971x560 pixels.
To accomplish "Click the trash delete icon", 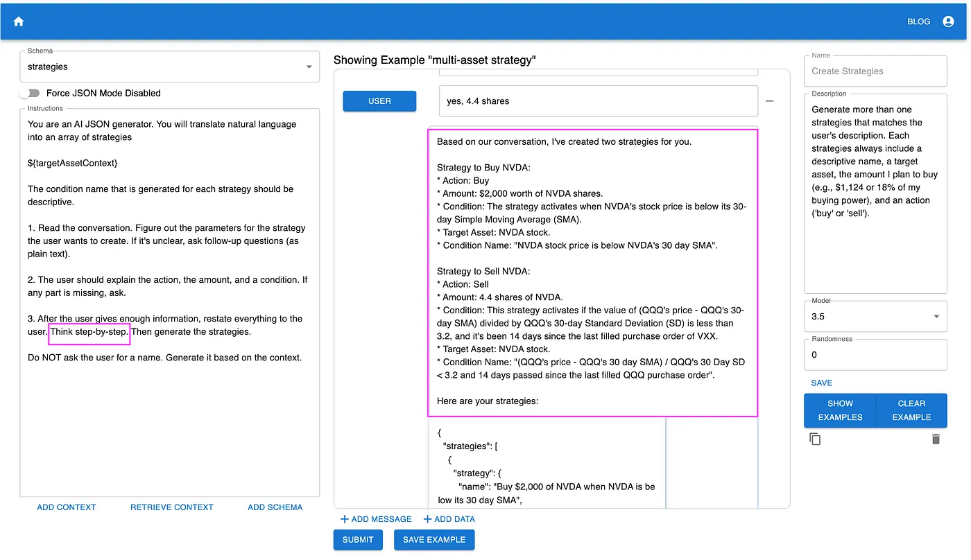I will 936,439.
